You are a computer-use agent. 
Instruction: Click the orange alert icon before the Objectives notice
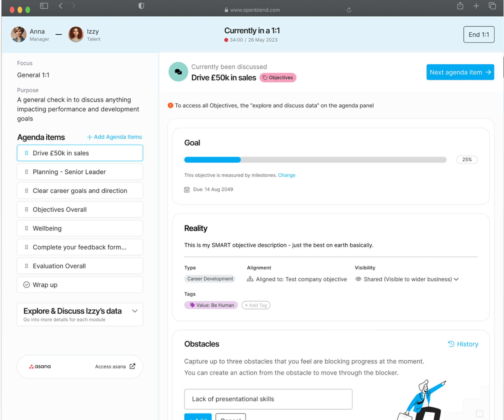point(170,105)
